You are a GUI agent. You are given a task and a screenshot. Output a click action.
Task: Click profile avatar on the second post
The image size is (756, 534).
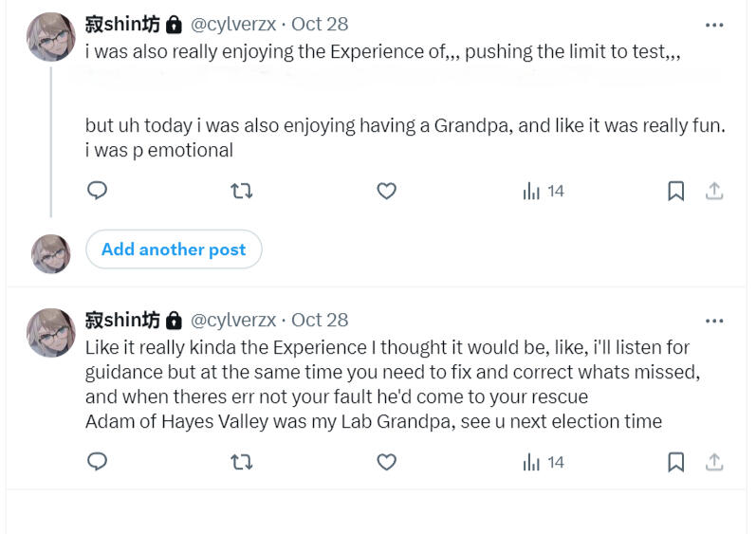point(51,333)
